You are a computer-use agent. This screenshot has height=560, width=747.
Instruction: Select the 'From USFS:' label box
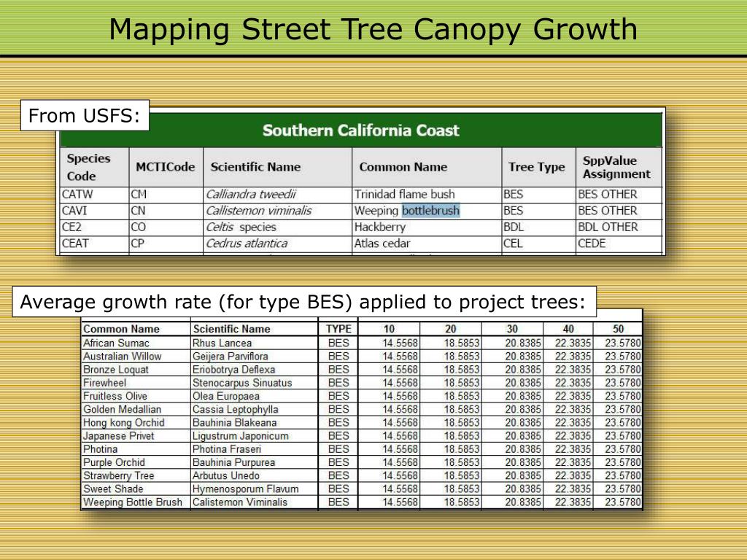pos(85,115)
